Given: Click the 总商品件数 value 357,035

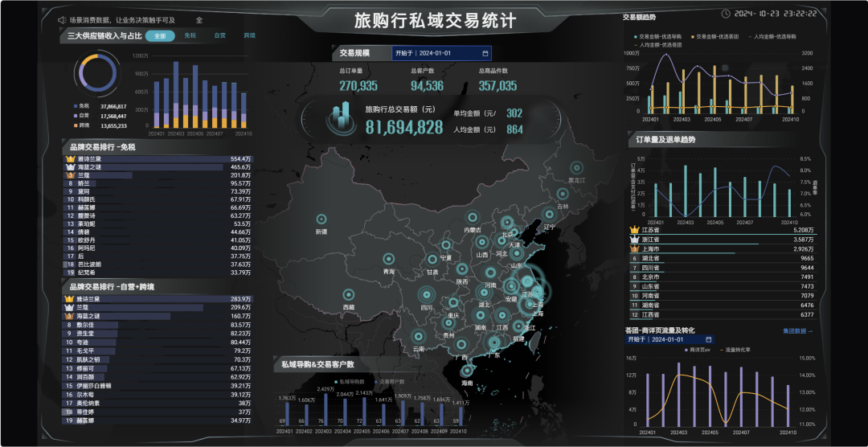Looking at the screenshot, I should coord(497,86).
